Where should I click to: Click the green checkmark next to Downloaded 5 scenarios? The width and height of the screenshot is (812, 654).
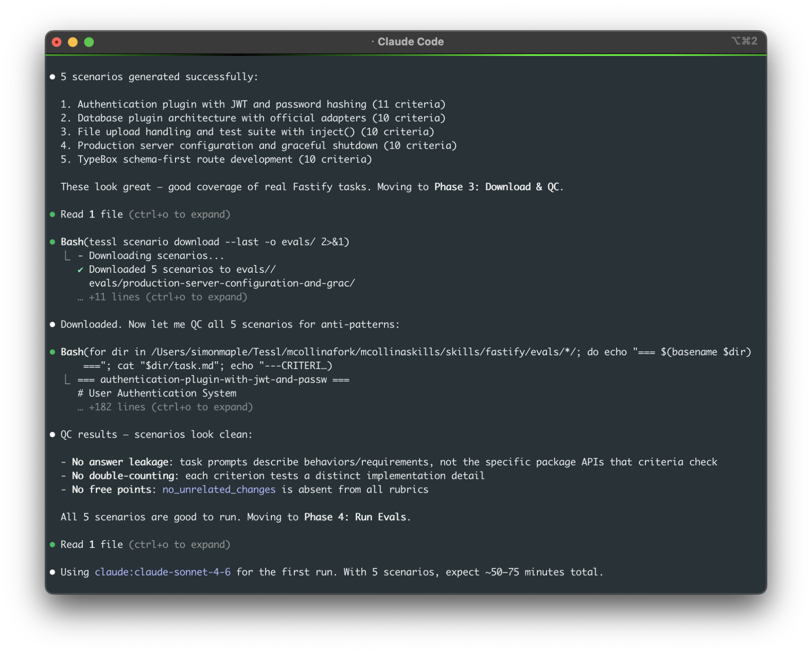pos(80,270)
